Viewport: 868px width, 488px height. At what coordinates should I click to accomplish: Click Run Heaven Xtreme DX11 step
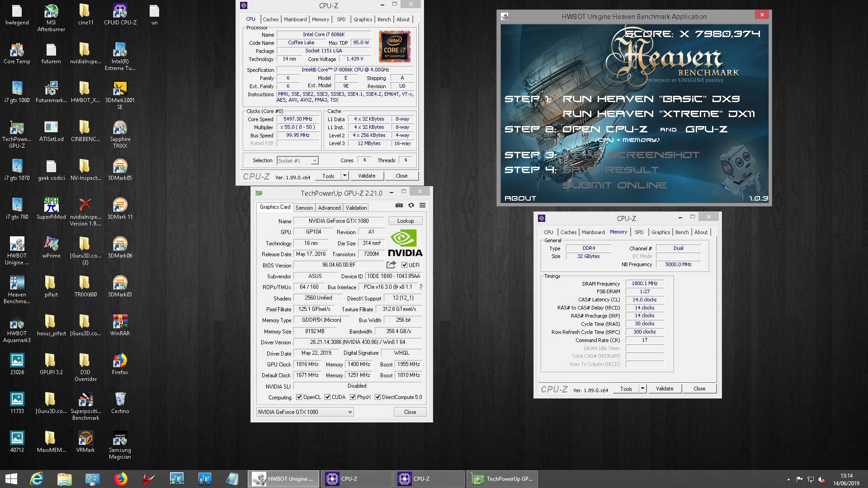coord(659,114)
